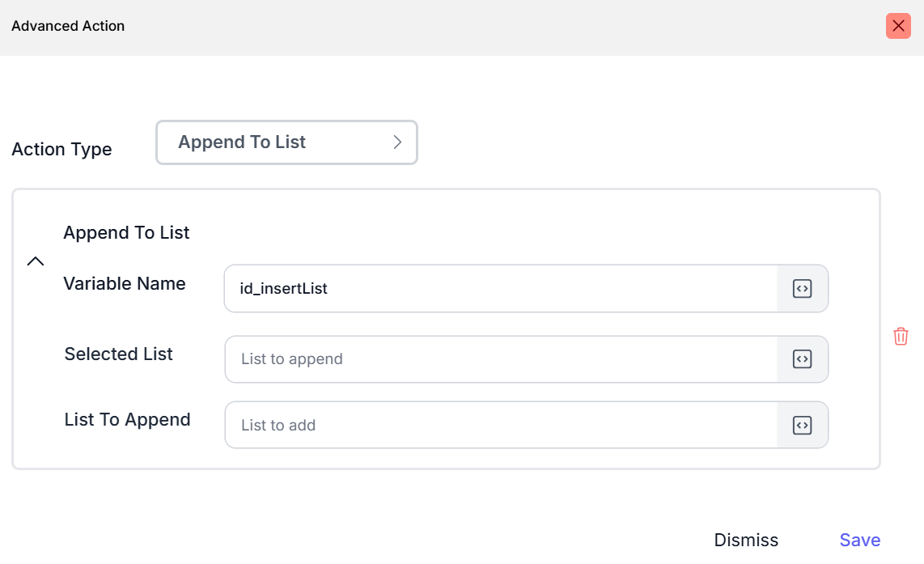
Task: Click the Advanced Action title text
Action: tap(68, 26)
